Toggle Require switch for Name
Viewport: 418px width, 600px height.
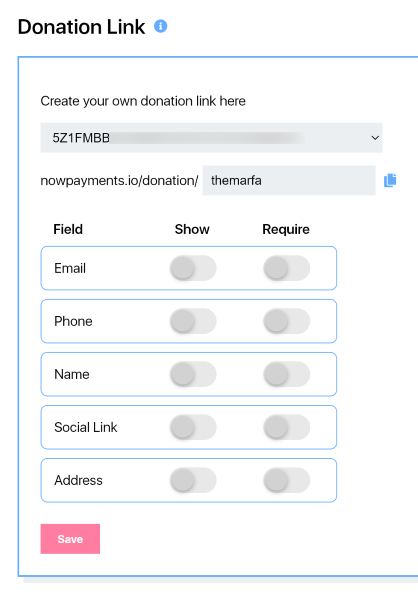287,374
